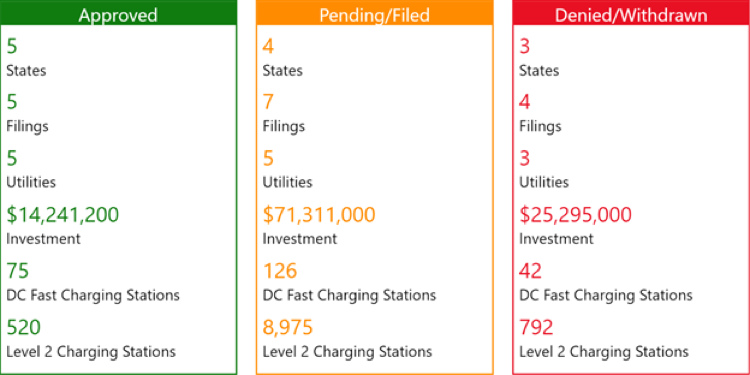
Task: Click the Denied $25,295,000 investment figure
Action: 575,215
